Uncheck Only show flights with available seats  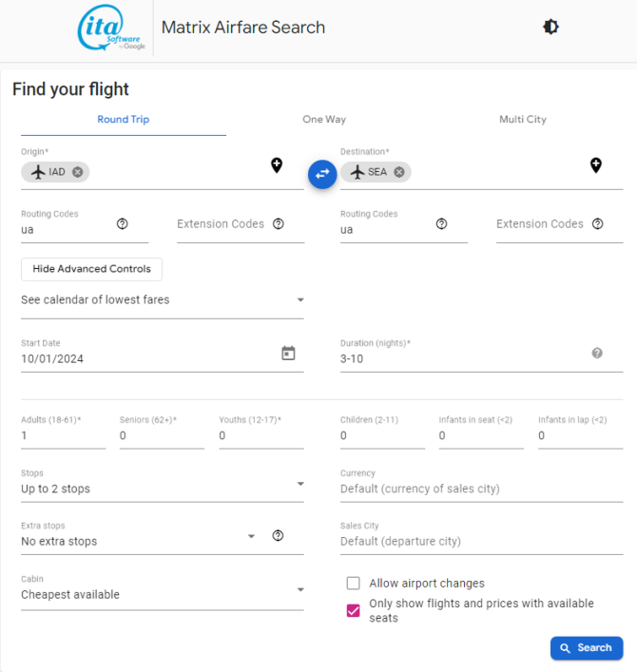[x=354, y=610]
